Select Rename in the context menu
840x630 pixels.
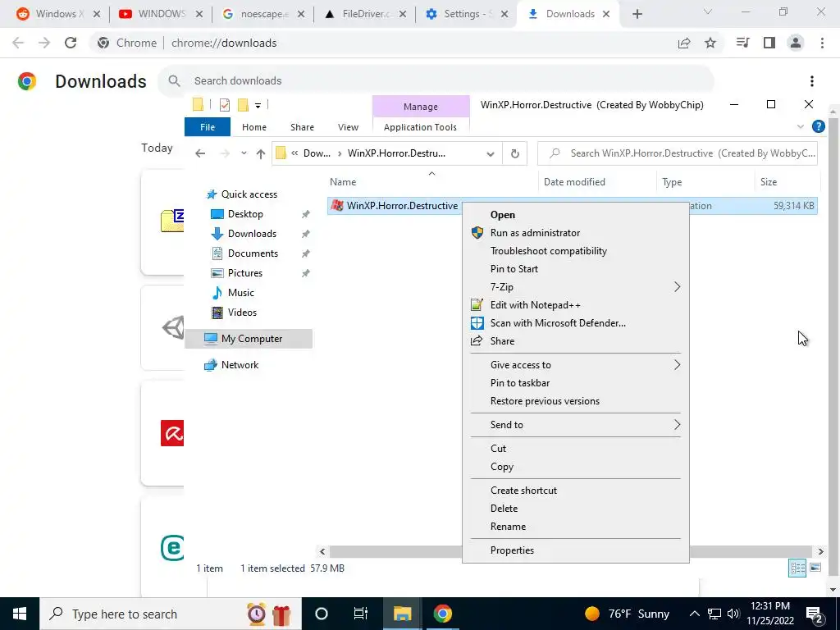507,527
